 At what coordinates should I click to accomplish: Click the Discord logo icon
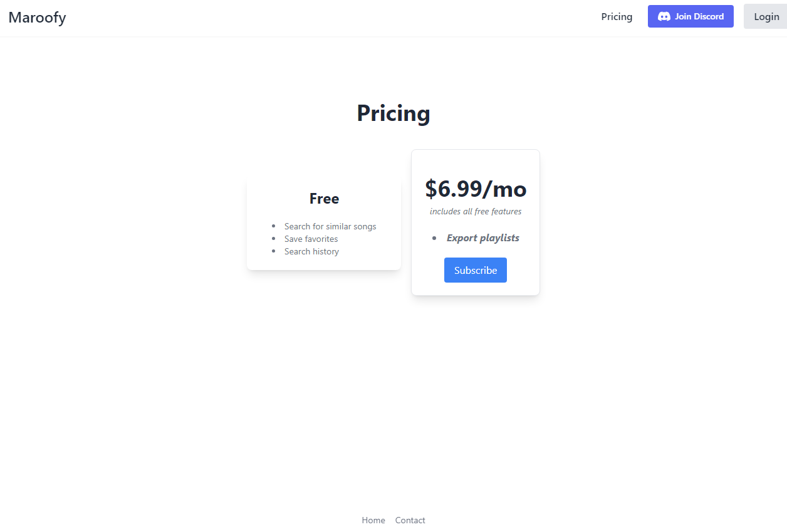[x=664, y=16]
